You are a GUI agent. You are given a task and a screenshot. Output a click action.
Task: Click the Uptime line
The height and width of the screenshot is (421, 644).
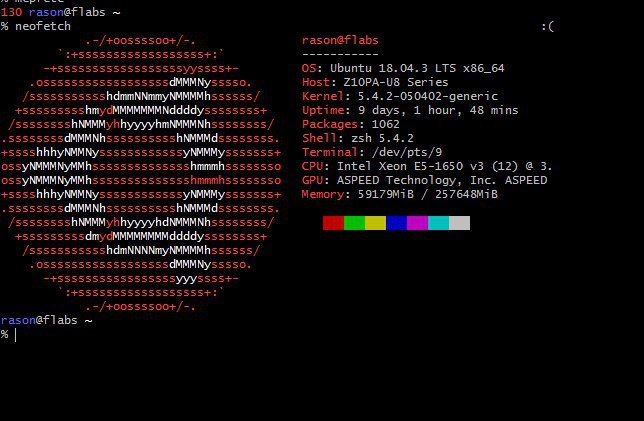click(410, 110)
